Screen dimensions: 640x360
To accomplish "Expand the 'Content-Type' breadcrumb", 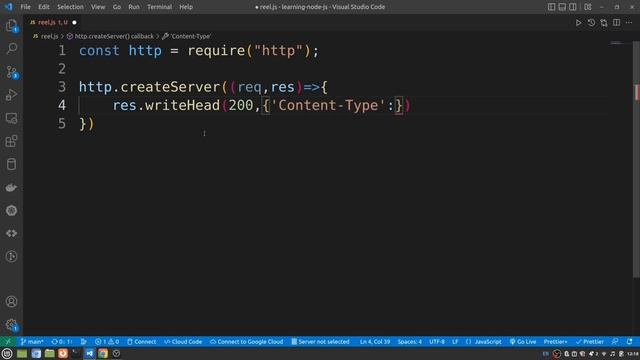I will pos(190,36).
